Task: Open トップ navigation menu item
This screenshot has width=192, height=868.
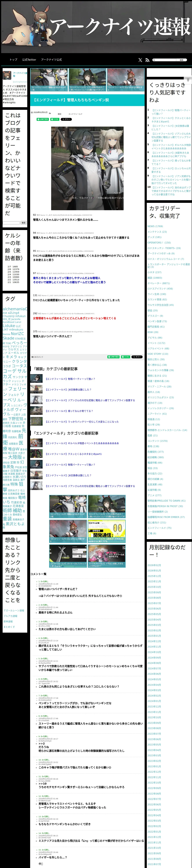Action: click(x=13, y=60)
